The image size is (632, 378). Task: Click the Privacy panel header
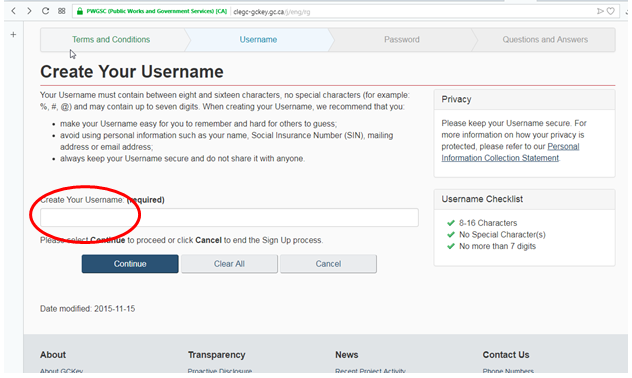click(524, 100)
